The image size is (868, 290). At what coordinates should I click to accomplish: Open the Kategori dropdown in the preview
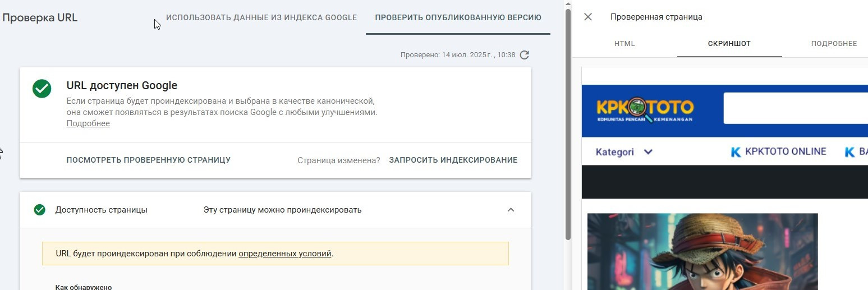tap(624, 152)
